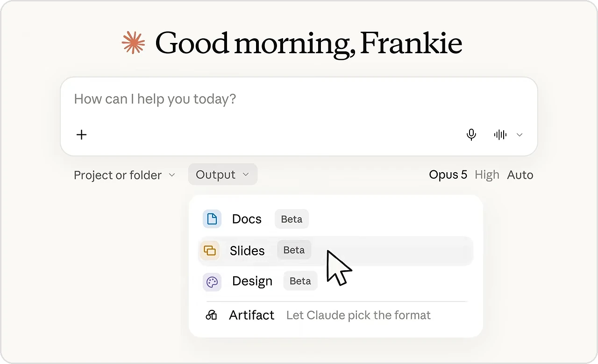This screenshot has height=364, width=598.
Task: Click the Artifact shapes icon
Action: [x=211, y=315]
